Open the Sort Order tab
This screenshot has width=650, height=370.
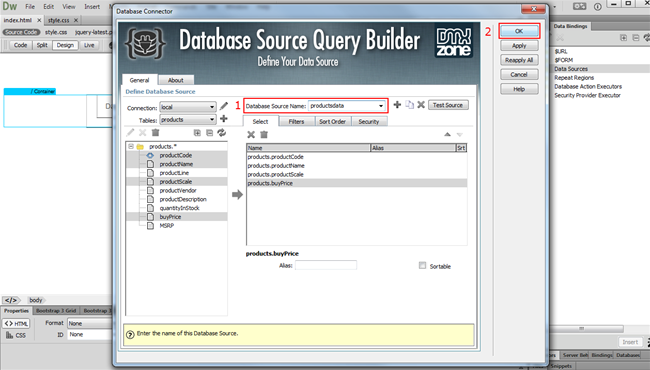[x=332, y=121]
